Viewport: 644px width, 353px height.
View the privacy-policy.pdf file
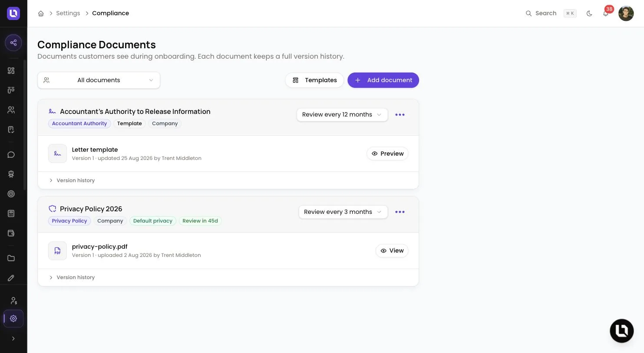point(392,251)
